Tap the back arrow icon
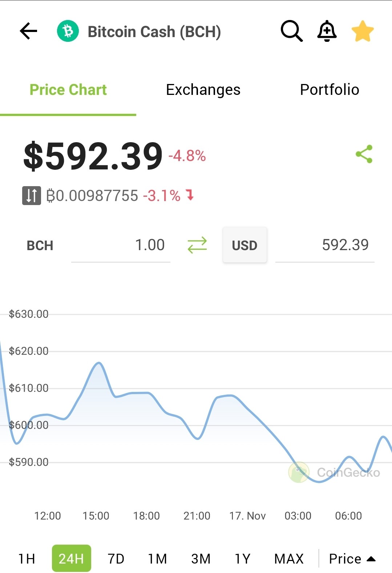 29,31
